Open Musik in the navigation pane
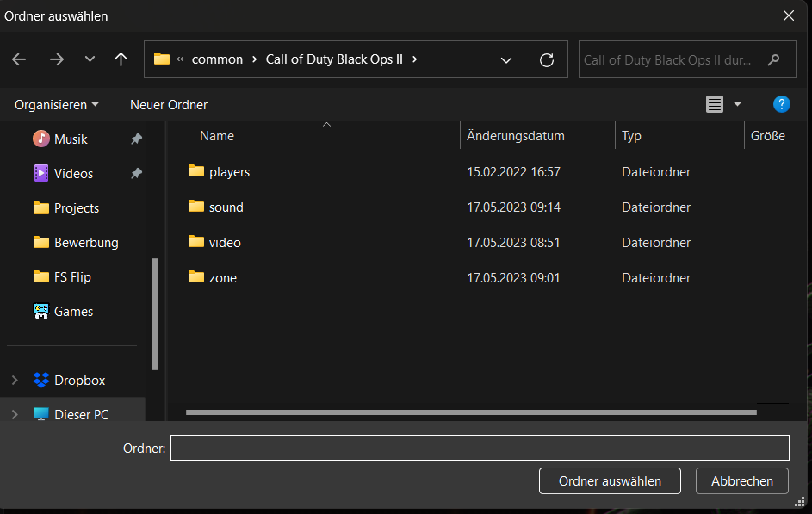 point(71,139)
